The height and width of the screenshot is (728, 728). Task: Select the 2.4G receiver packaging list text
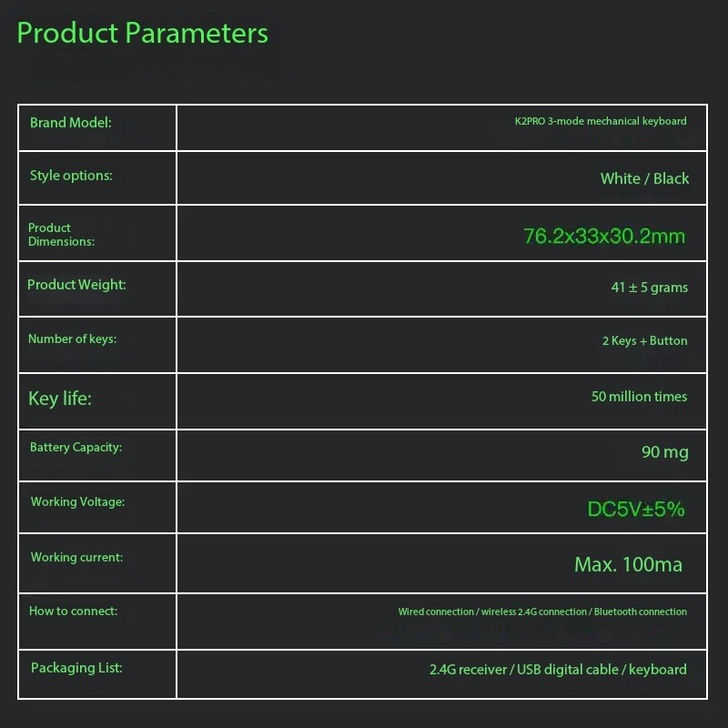tap(469, 670)
